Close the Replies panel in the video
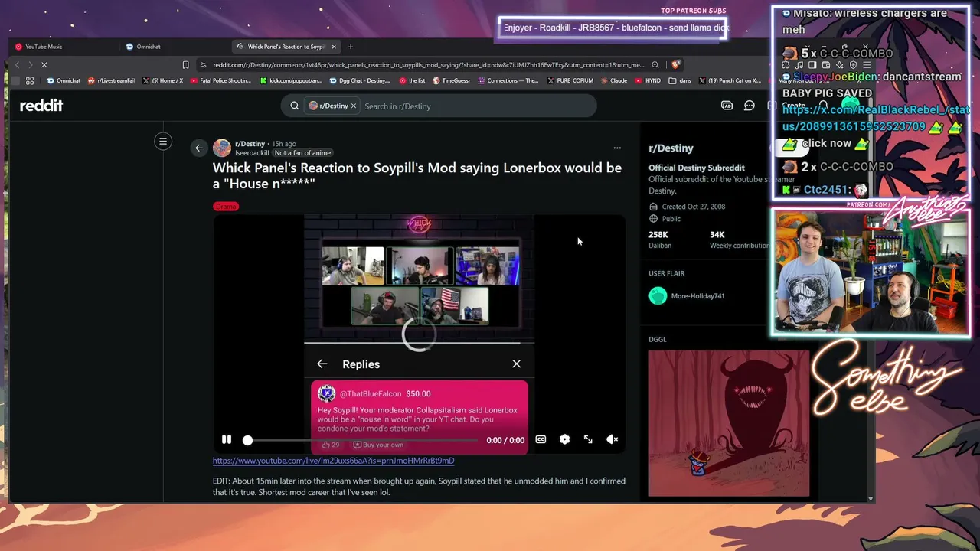The height and width of the screenshot is (551, 980). pos(517,364)
